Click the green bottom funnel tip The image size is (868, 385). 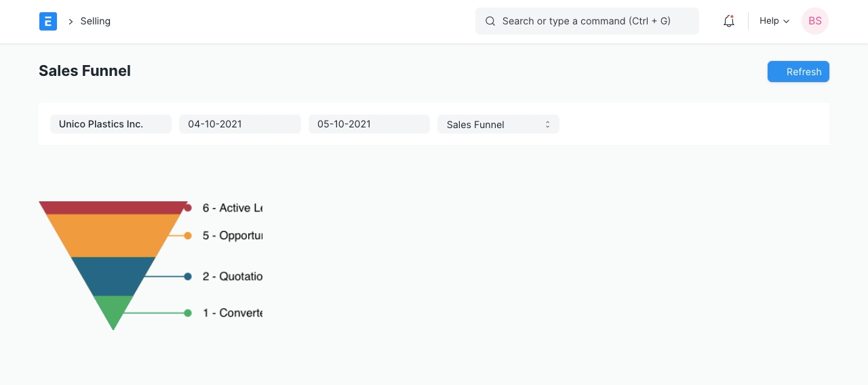(x=113, y=310)
